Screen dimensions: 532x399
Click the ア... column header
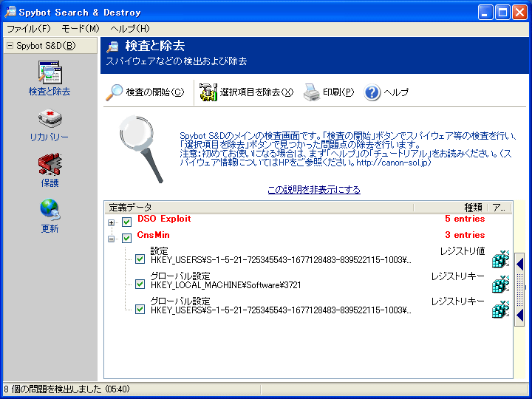click(x=499, y=208)
